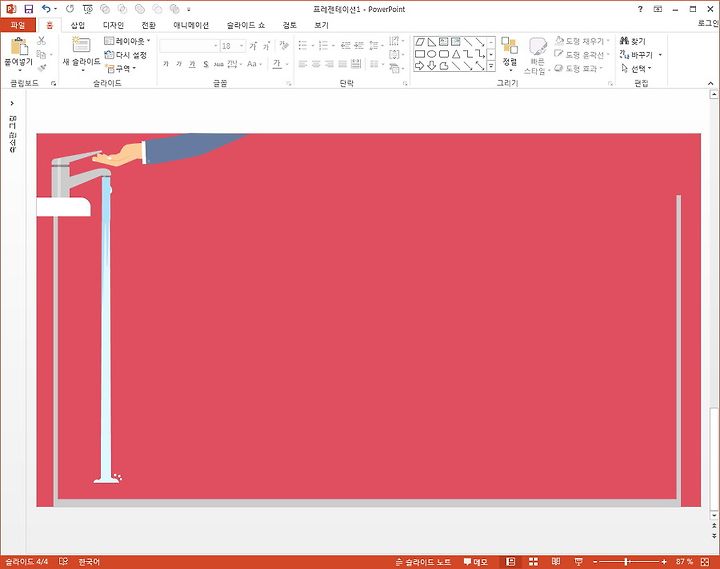Click the 로그인 (Sign in) link
Image resolution: width=720 pixels, height=569 pixels.
click(x=708, y=23)
